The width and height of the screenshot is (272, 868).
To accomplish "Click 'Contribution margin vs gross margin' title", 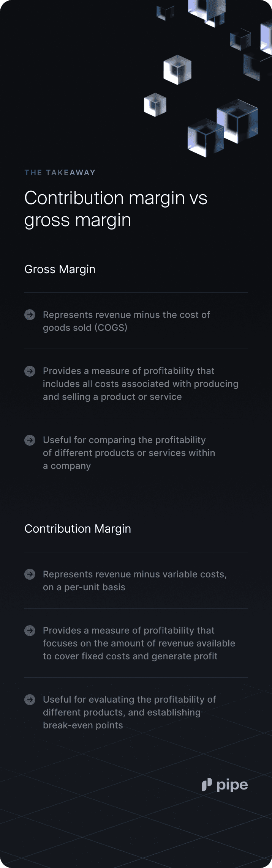I will [x=116, y=209].
